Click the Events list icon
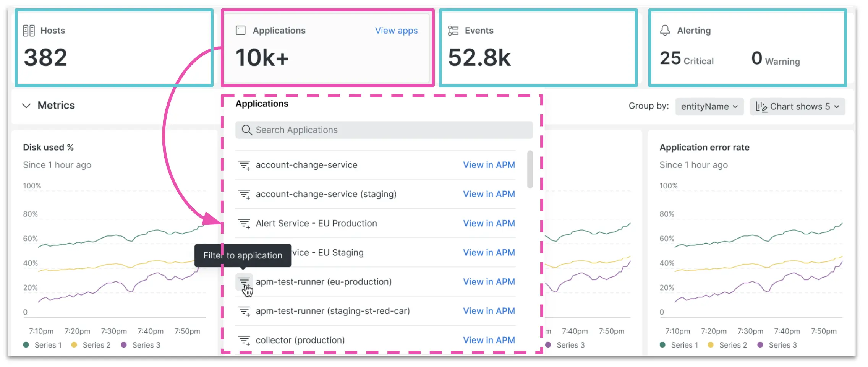 [x=453, y=31]
